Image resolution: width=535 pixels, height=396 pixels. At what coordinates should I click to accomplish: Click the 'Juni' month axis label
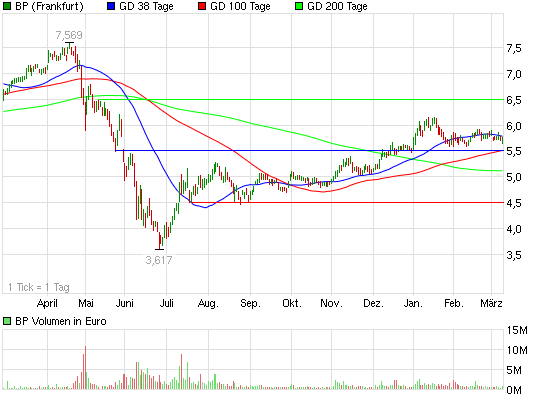pos(125,303)
